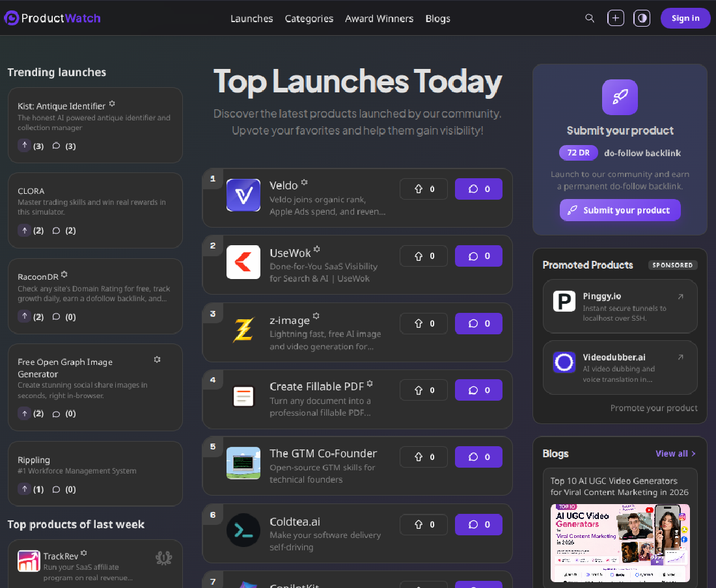Viewport: 716px width, 588px height.
Task: Upvote Kist: Antique Identifier in trending
Action: 24,145
